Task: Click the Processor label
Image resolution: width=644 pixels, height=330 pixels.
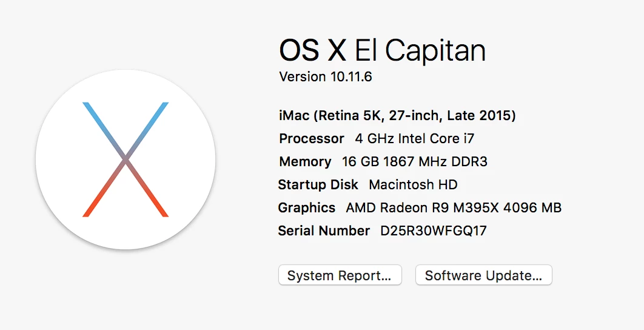Action: coord(311,138)
